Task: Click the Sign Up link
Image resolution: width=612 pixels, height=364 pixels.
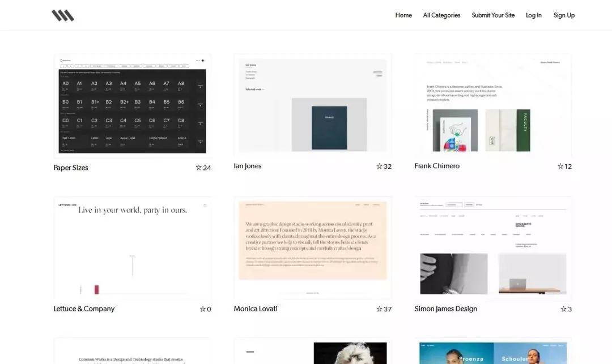Action: 564,15
